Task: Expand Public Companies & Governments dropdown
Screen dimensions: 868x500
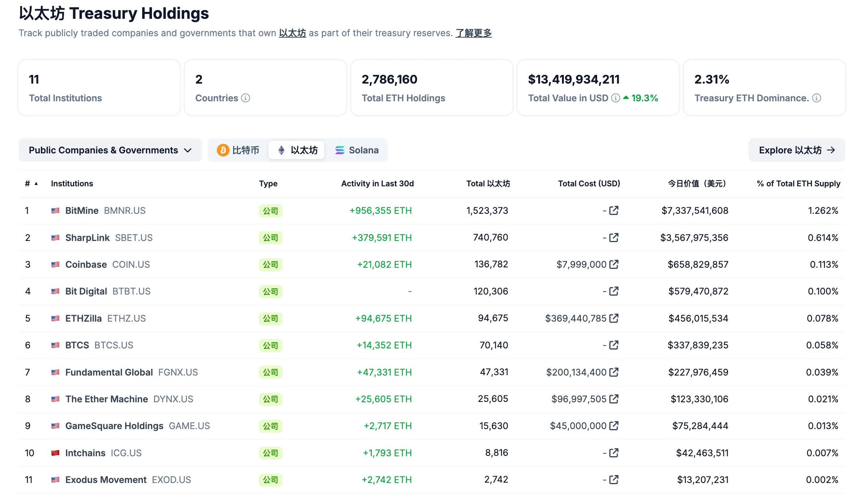Action: (110, 150)
